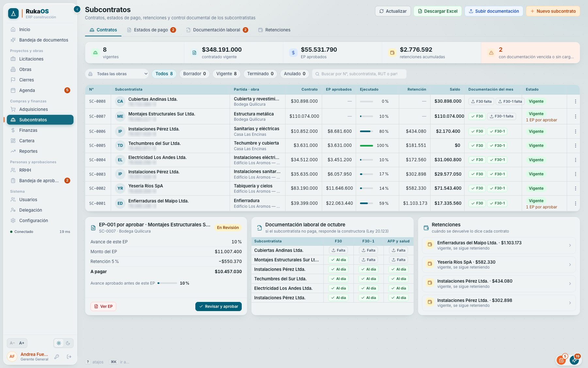The height and width of the screenshot is (368, 588).
Task: Expand Enfierraduras del Maipo retention $1.103.173
Action: tap(499, 245)
